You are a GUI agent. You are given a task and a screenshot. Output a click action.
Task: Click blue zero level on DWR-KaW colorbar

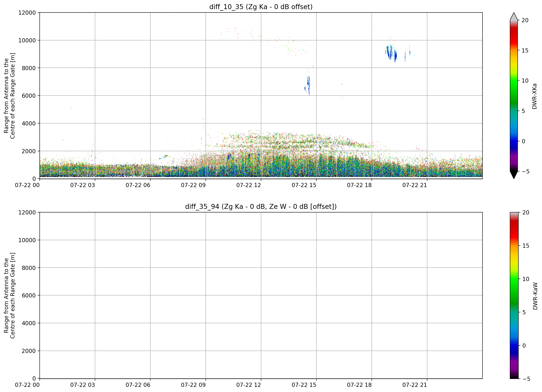(x=514, y=345)
